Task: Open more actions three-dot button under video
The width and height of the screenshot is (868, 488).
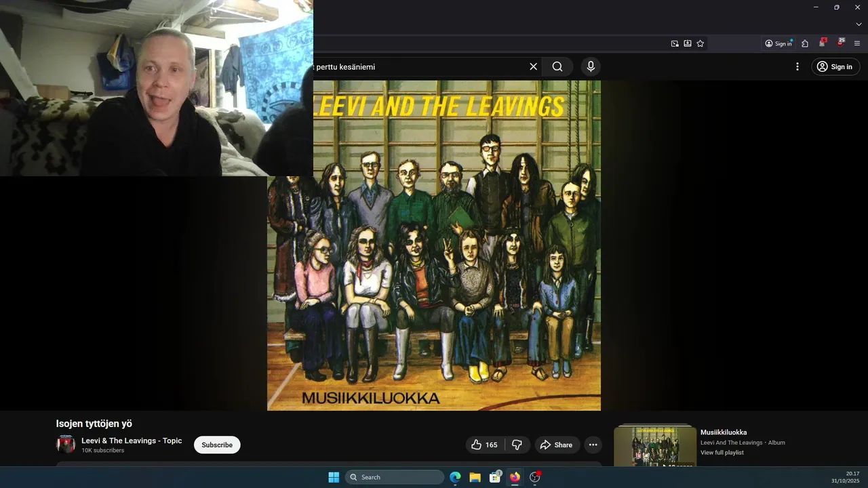Action: click(x=593, y=445)
